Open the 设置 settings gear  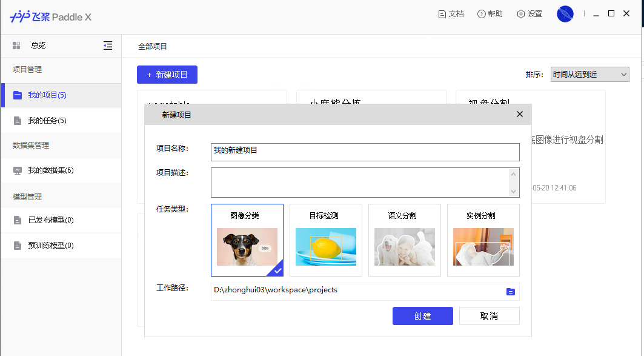[520, 14]
